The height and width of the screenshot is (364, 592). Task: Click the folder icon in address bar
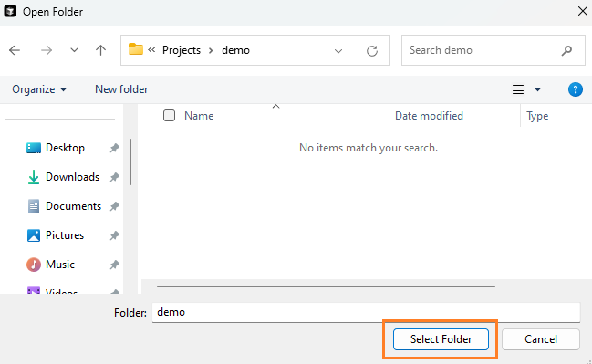pos(136,49)
